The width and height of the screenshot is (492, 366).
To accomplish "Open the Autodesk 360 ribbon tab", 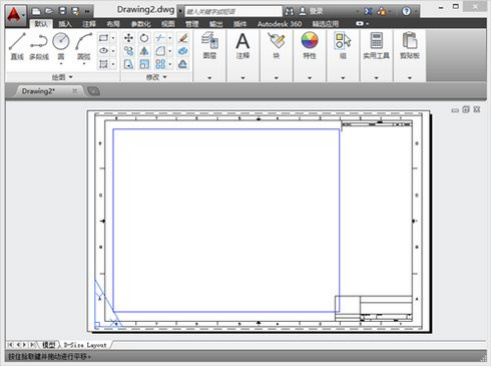I will [279, 24].
